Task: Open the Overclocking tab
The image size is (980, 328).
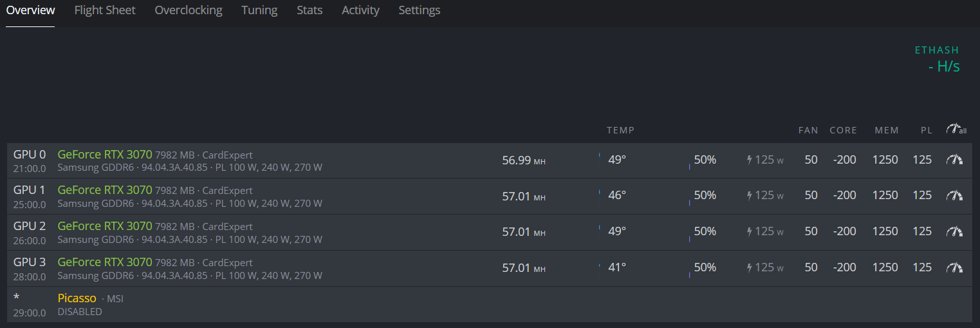Action: click(189, 10)
